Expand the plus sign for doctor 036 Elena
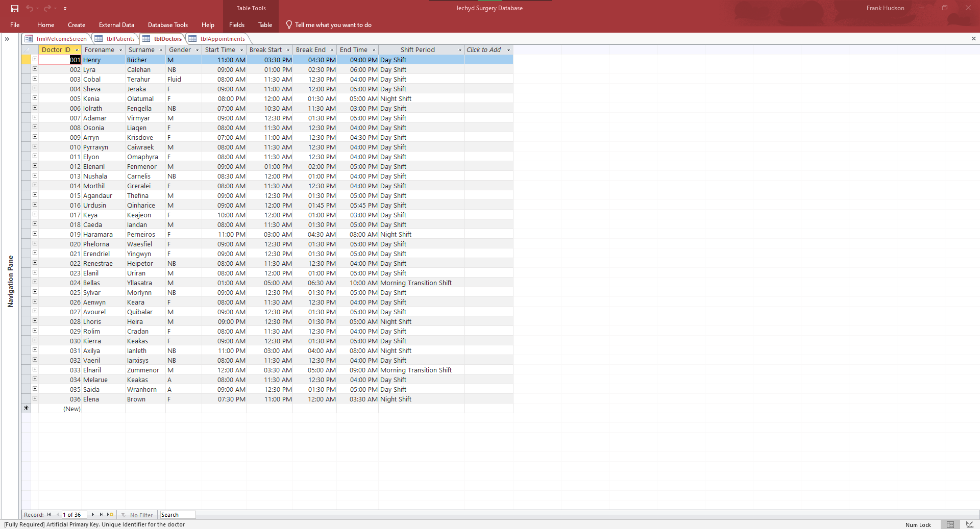The width and height of the screenshot is (980, 529). [35, 398]
